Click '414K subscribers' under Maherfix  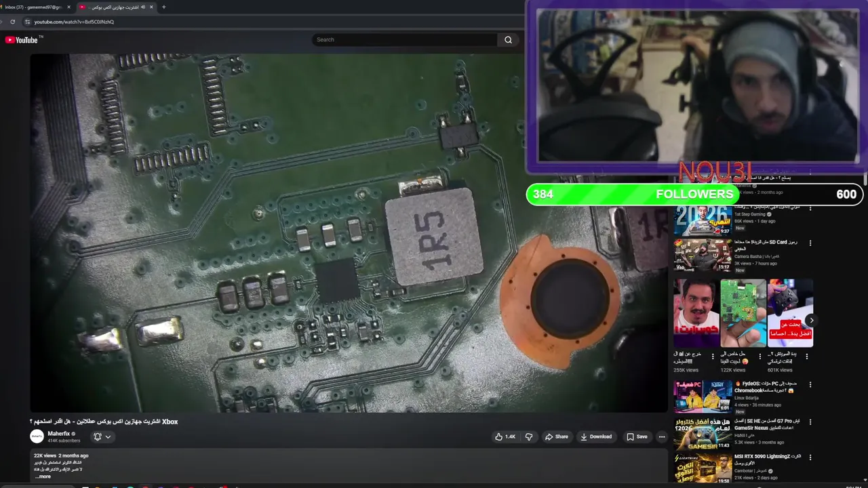point(64,441)
